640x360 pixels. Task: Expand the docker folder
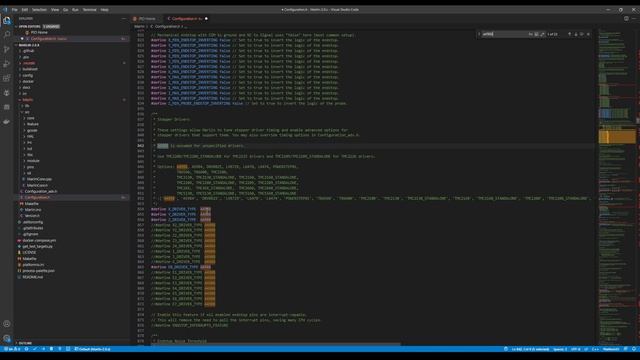tap(28, 81)
